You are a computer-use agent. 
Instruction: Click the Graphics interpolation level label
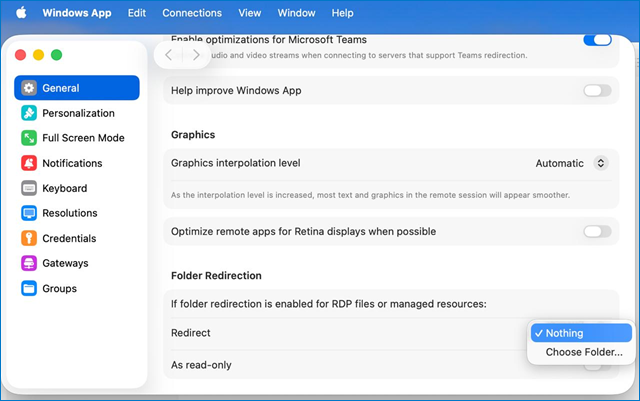point(236,163)
